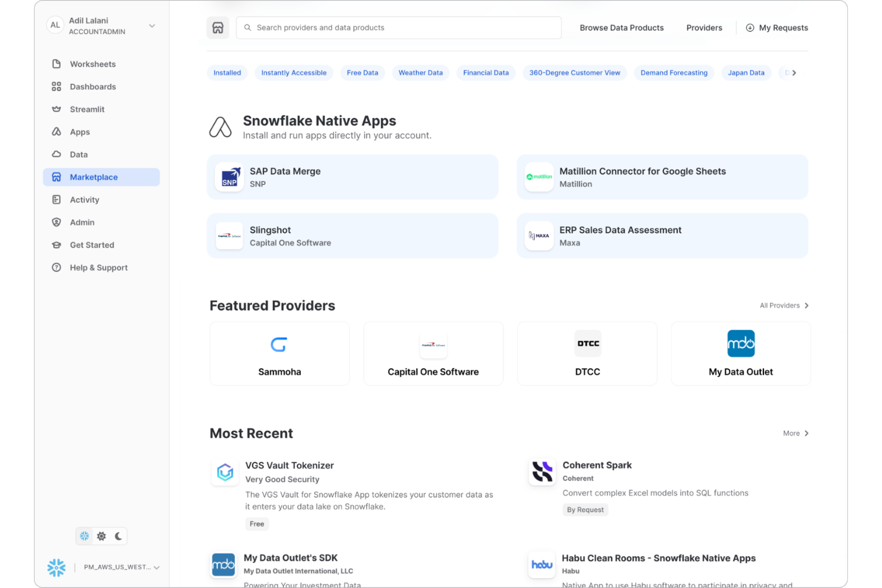Open the Worksheets section from the sidebar
The width and height of the screenshot is (882, 588).
click(x=56, y=64)
